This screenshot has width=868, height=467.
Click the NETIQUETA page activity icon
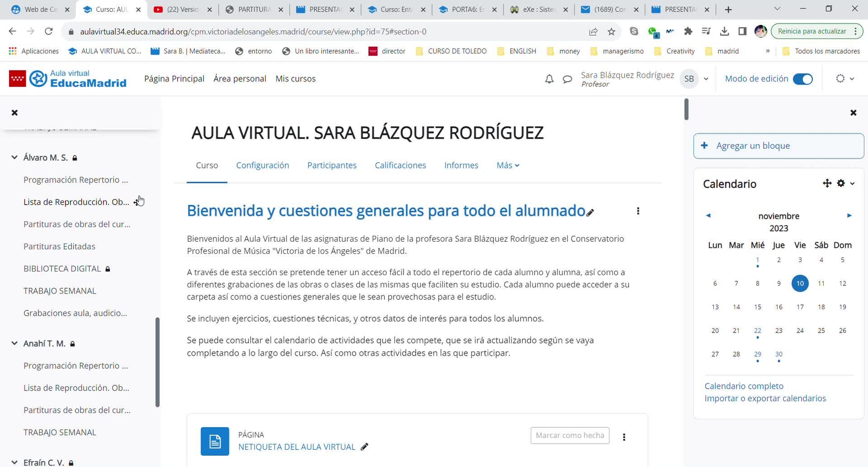coord(215,441)
